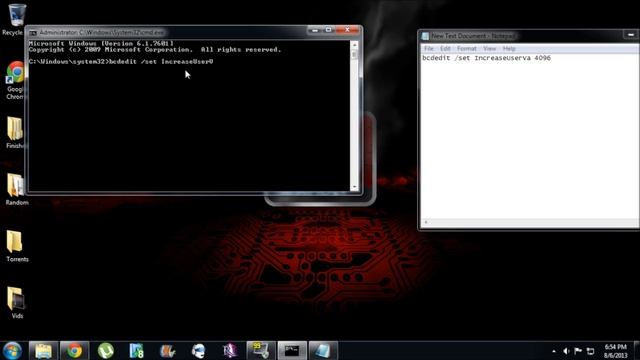Click the value 4096 in Notepad
This screenshot has width=640, height=360.
[x=542, y=58]
